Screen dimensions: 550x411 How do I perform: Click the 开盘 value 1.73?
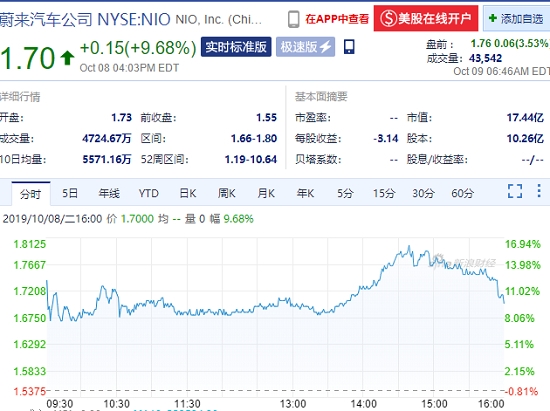121,117
